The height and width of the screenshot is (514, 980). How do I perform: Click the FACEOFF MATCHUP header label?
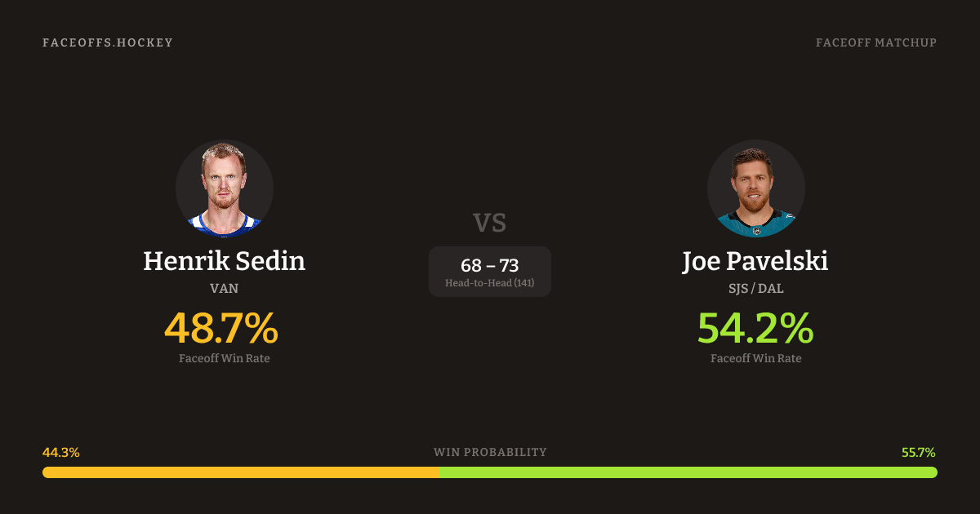point(875,42)
